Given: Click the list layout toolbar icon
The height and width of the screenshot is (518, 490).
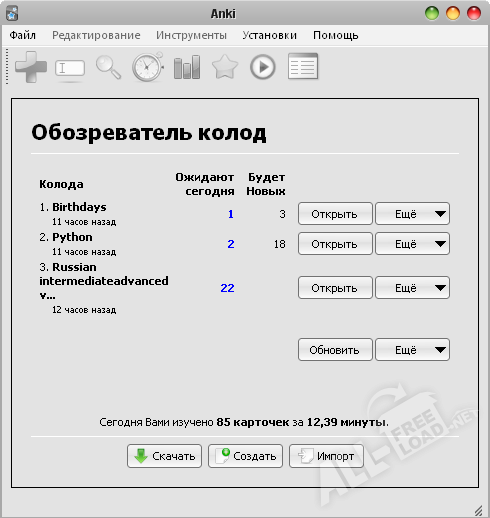Looking at the screenshot, I should (x=303, y=66).
